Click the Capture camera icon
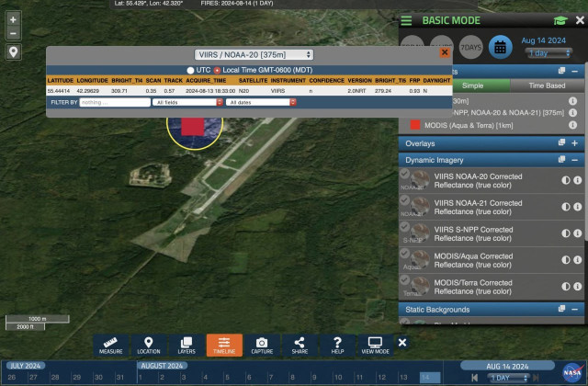588x386 pixels. pos(262,345)
